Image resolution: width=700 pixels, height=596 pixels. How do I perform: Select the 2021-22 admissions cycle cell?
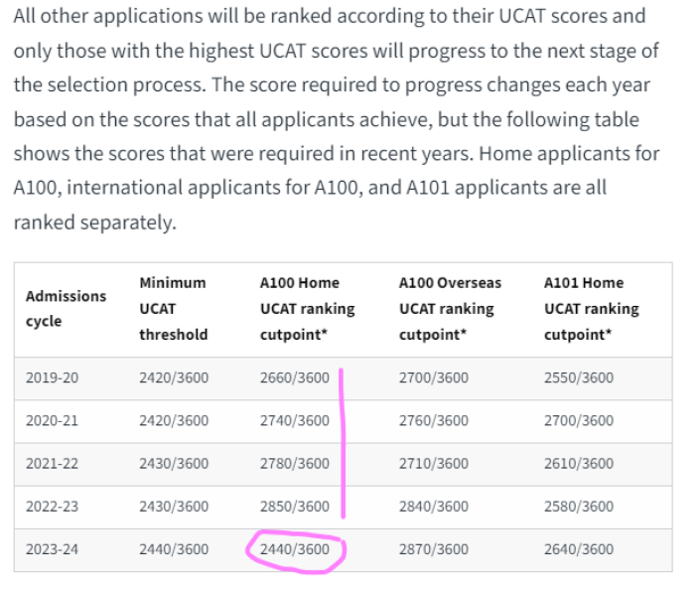click(x=53, y=464)
